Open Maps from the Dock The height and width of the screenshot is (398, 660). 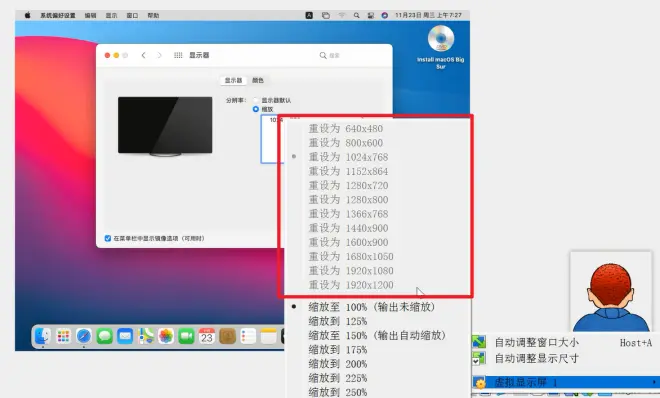146,336
